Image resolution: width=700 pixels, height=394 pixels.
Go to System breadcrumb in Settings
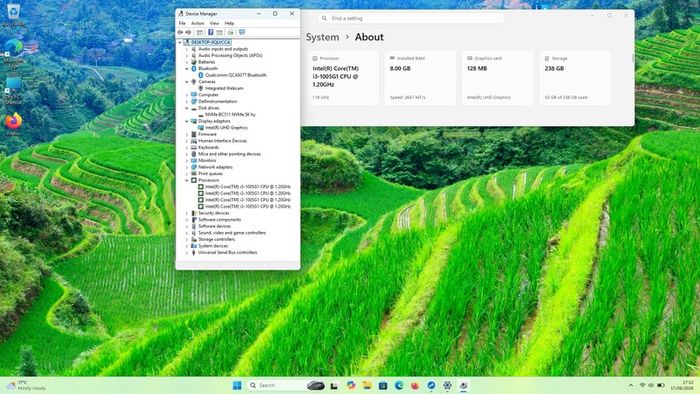[x=322, y=37]
